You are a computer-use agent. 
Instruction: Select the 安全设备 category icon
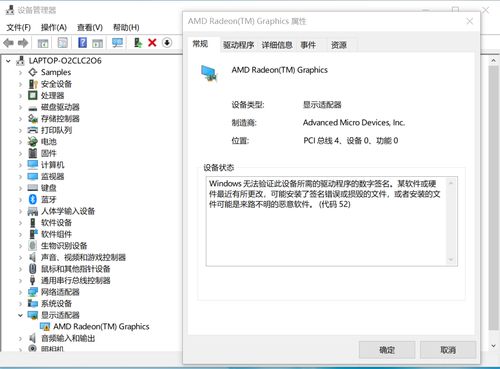(x=33, y=84)
